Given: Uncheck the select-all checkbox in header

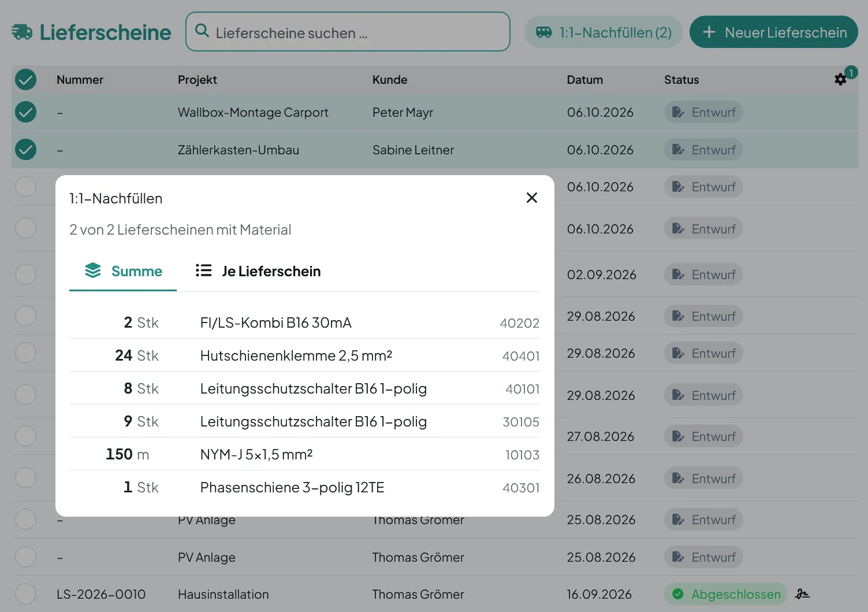Looking at the screenshot, I should pos(25,79).
